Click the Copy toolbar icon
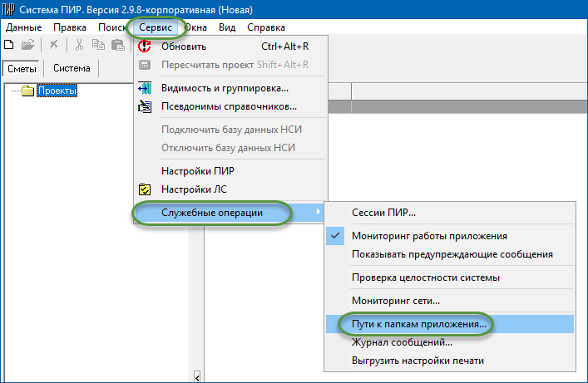The width and height of the screenshot is (588, 383). [98, 45]
